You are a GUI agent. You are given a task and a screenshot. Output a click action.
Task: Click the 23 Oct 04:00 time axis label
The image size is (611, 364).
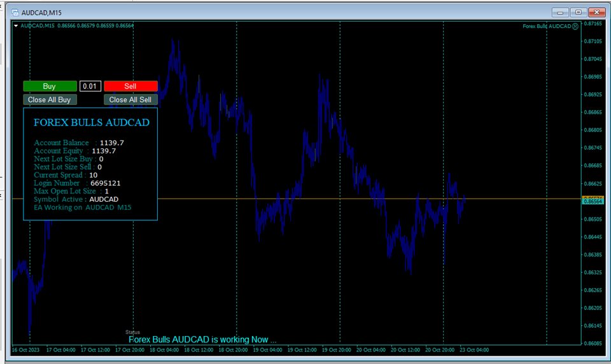(x=474, y=350)
